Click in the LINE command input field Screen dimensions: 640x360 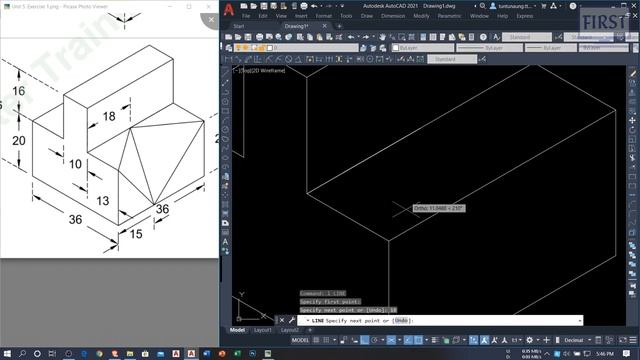[440, 320]
